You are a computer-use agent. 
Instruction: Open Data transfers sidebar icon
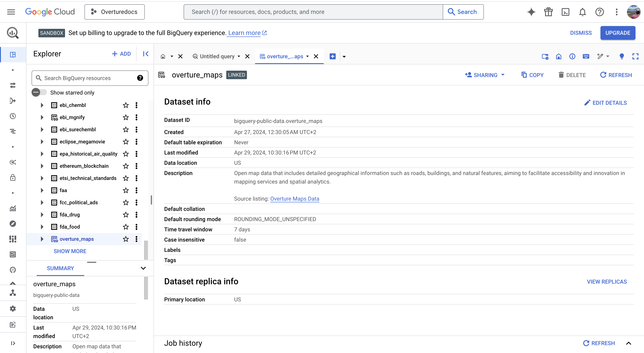[x=13, y=85]
